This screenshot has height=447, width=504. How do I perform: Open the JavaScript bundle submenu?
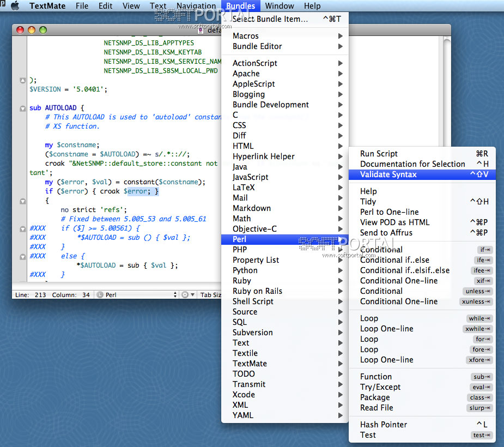285,177
